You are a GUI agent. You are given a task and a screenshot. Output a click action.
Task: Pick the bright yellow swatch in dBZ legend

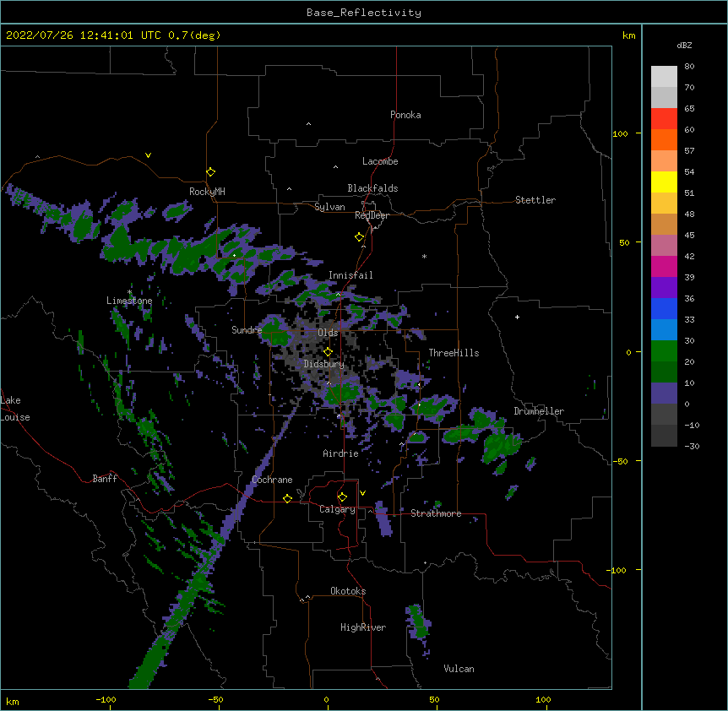[664, 182]
